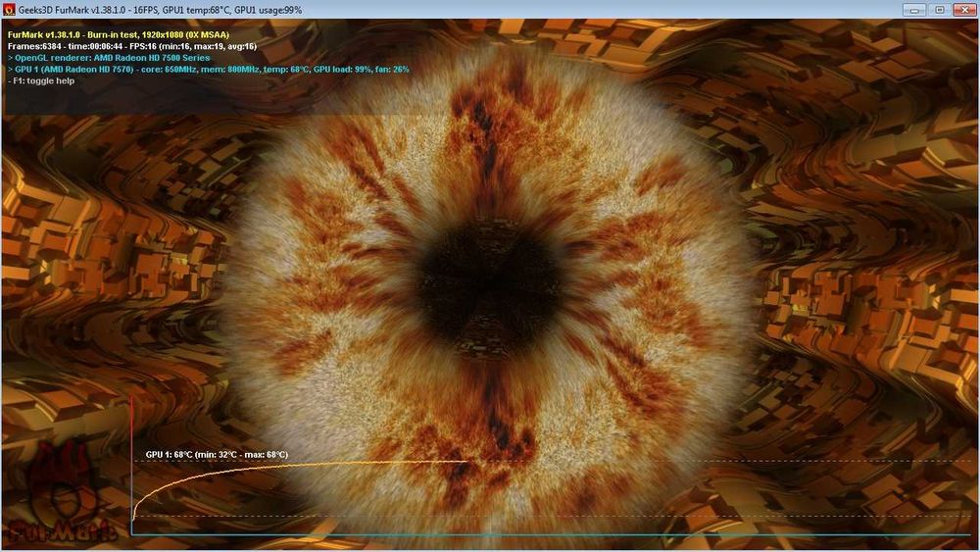Click the 'Frames:6384' statistics line
This screenshot has width=980, height=552.
click(x=132, y=46)
